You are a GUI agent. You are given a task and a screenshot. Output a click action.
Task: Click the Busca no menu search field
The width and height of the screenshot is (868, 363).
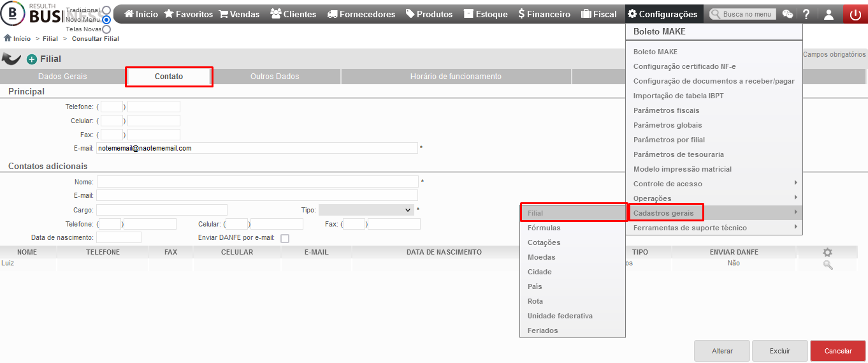742,14
